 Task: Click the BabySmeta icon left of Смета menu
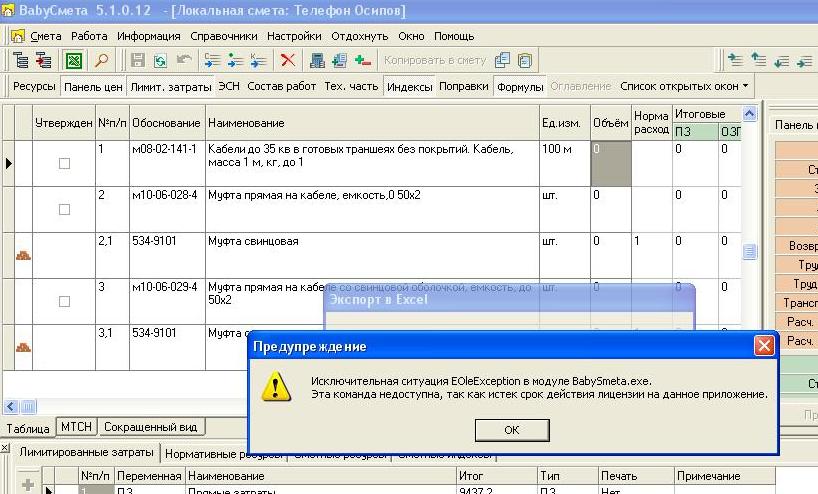(x=18, y=36)
